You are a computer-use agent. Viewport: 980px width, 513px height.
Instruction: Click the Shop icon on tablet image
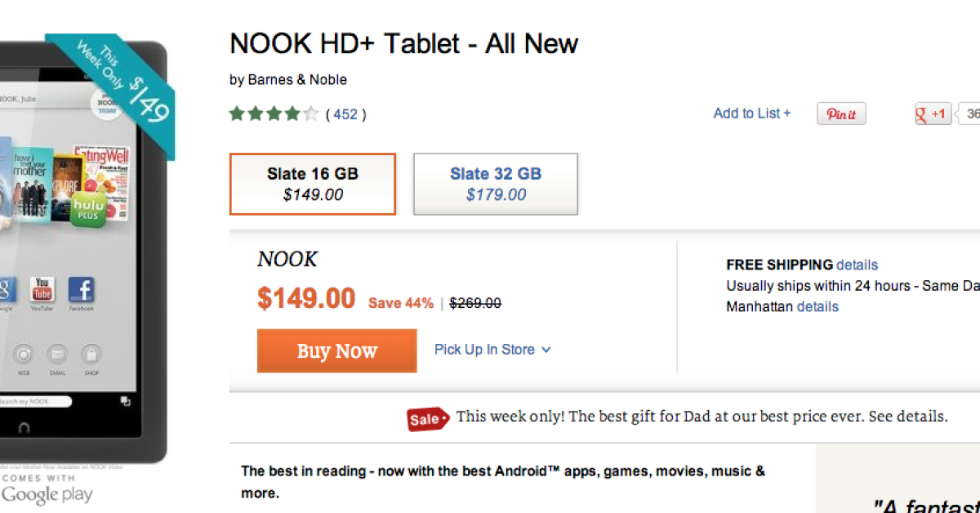pyautogui.click(x=90, y=355)
